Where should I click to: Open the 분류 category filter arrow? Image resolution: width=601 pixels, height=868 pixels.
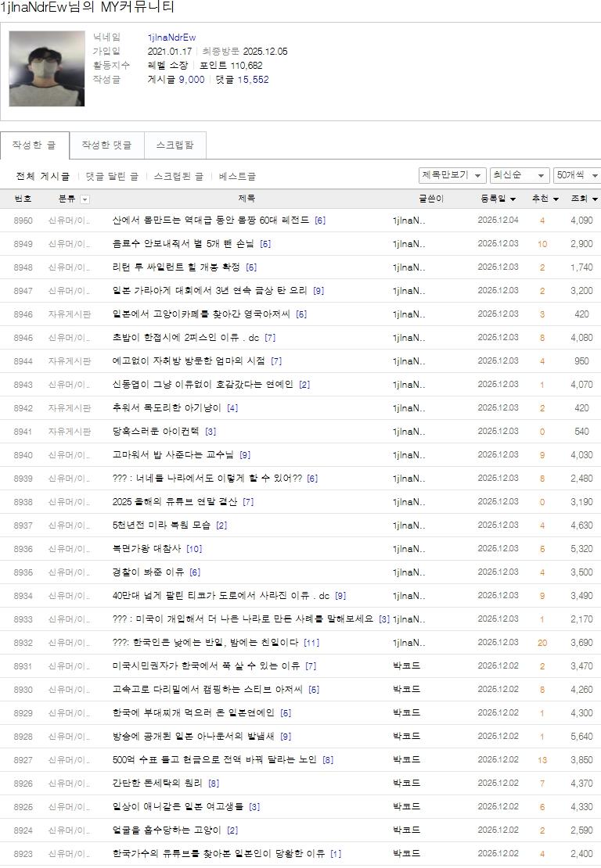[x=85, y=199]
